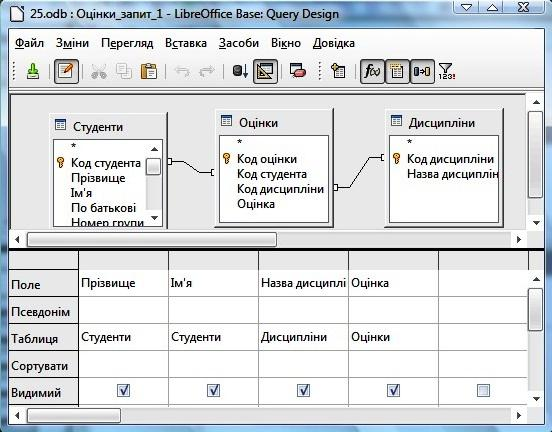Image resolution: width=552 pixels, height=432 pixels.
Task: Toggle the Table Name row icon
Action: point(397,71)
